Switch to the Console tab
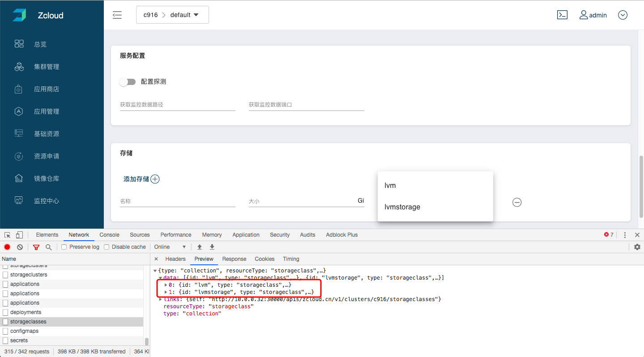The image size is (644, 357). pos(110,235)
